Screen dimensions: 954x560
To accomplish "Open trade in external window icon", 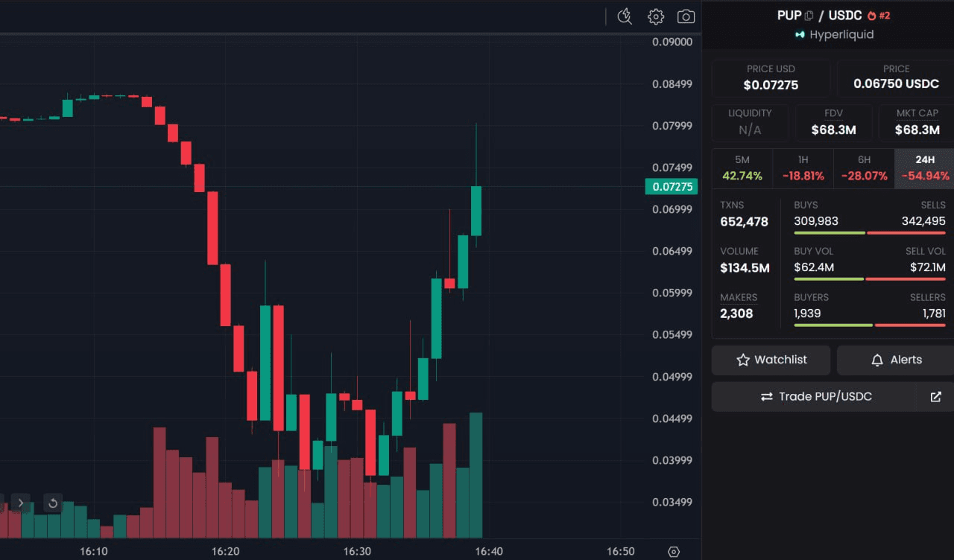I will pos(936,397).
